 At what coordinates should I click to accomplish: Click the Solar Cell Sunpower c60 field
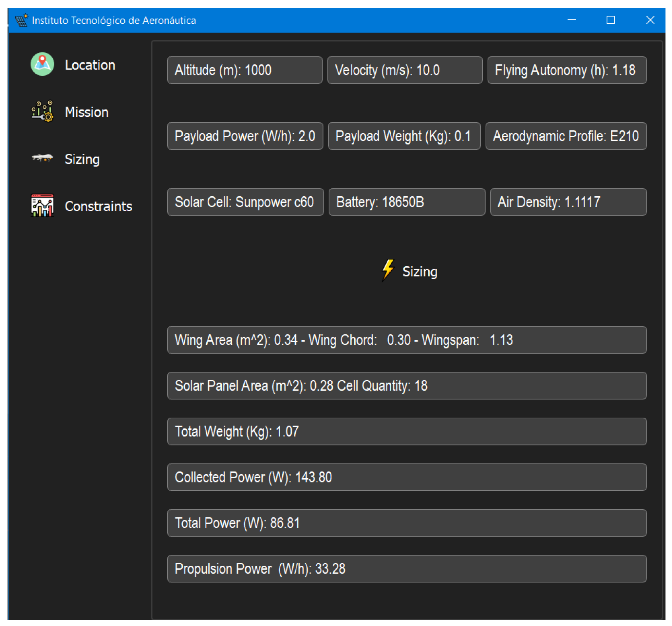[245, 201]
